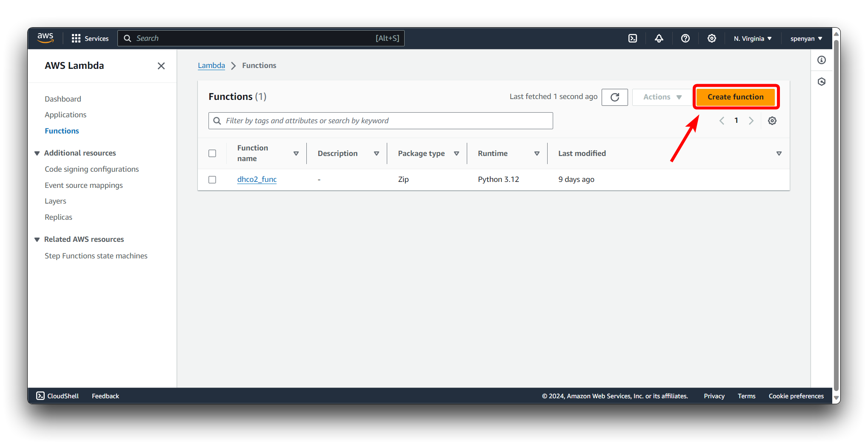
Task: Open the N. Virginia region dropdown
Action: [752, 38]
